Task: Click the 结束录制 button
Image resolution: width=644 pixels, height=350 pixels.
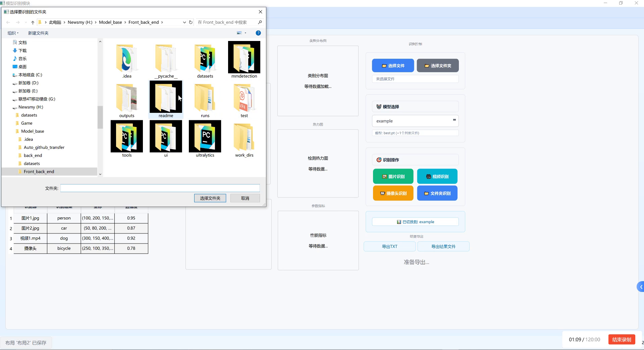Action: pyautogui.click(x=622, y=340)
